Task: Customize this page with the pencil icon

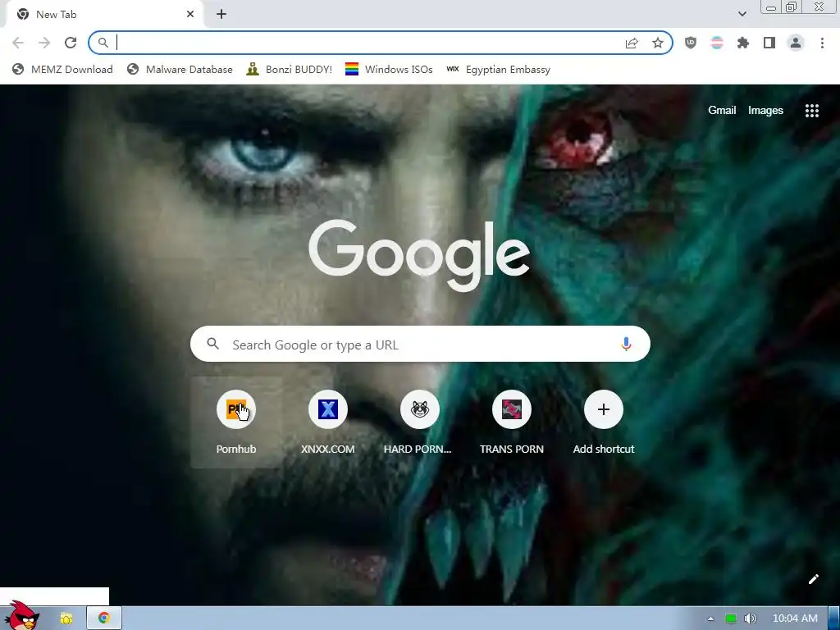Action: point(813,579)
